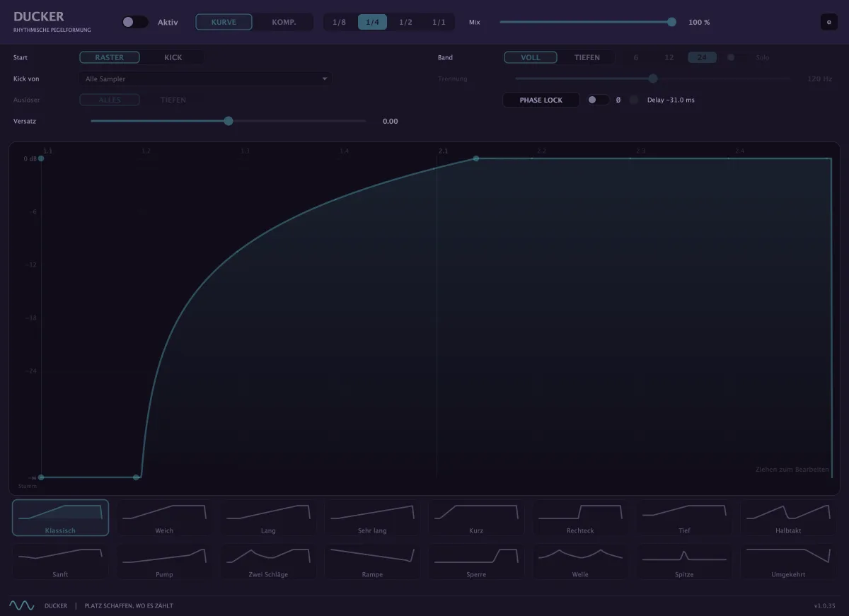The width and height of the screenshot is (849, 616).
Task: Select ALLES in the Auslöser row
Action: (x=110, y=100)
